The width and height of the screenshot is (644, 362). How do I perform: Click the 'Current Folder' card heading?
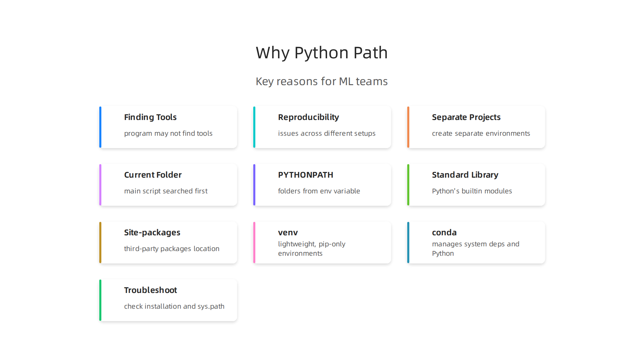click(x=153, y=175)
